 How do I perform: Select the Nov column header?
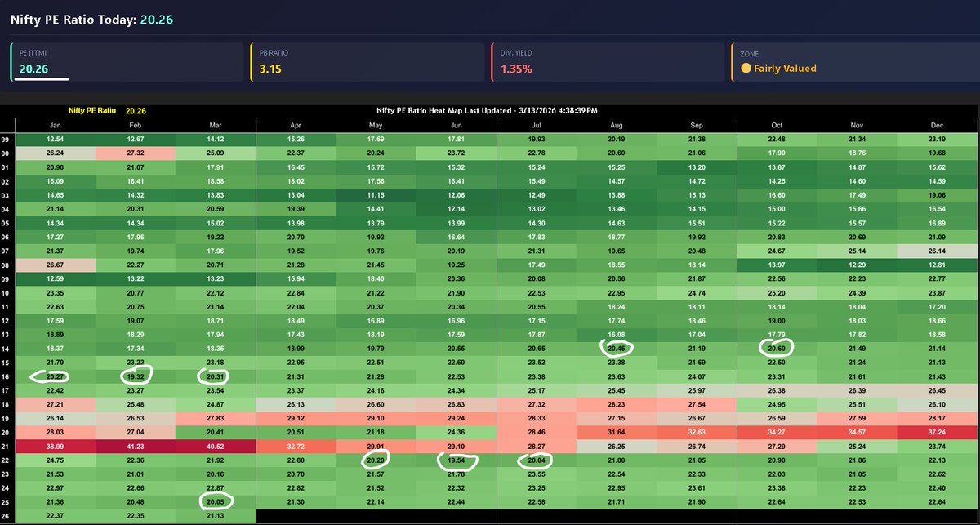pyautogui.click(x=857, y=125)
